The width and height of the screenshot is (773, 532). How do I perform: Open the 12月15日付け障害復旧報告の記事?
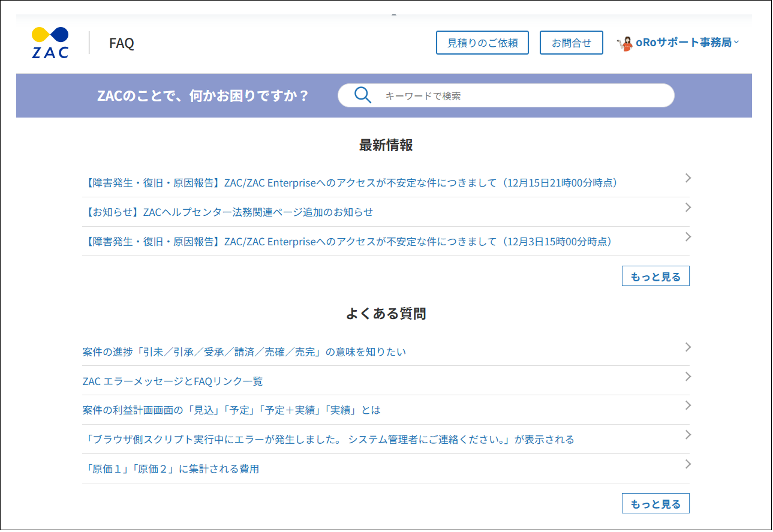351,183
